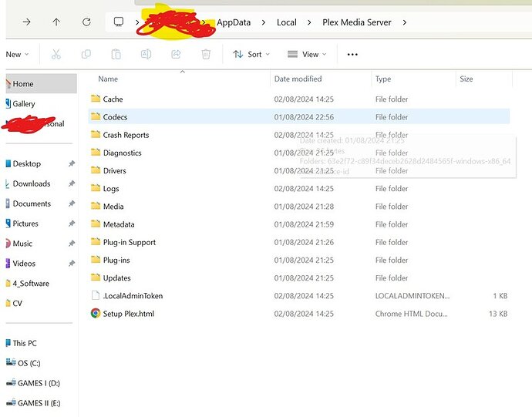This screenshot has height=417, width=532.
Task: Click the Cut scissors icon
Action: pos(56,54)
